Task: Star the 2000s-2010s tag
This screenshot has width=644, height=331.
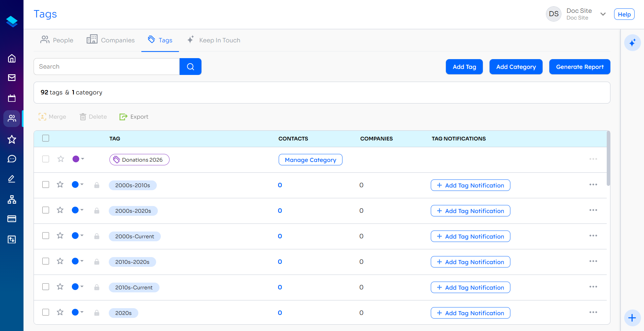Action: [x=60, y=184]
